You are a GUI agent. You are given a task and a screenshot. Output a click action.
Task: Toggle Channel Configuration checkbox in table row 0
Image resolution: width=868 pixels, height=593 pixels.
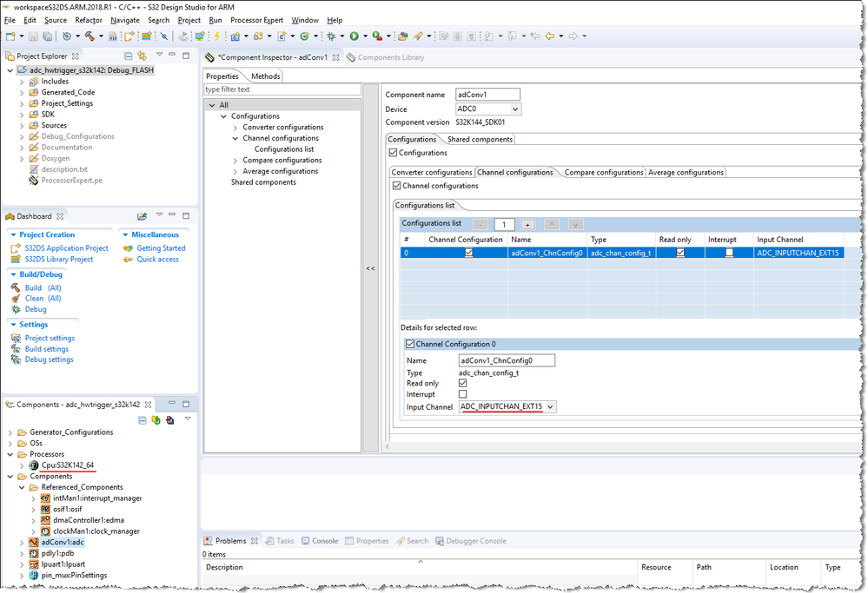coord(469,253)
